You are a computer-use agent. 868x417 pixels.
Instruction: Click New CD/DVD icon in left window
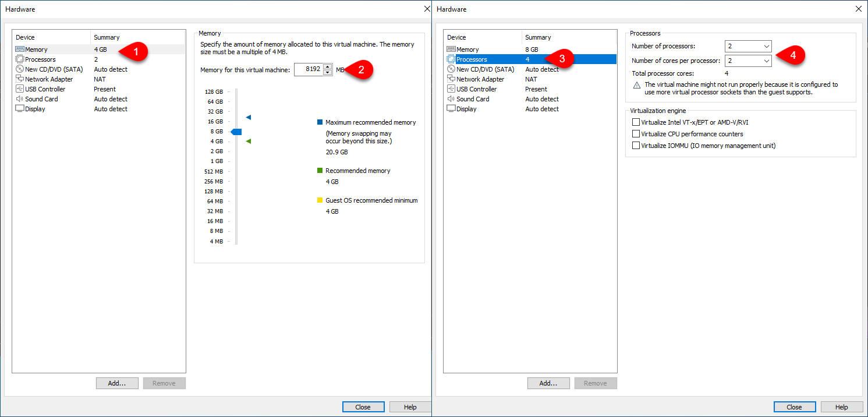[19, 69]
